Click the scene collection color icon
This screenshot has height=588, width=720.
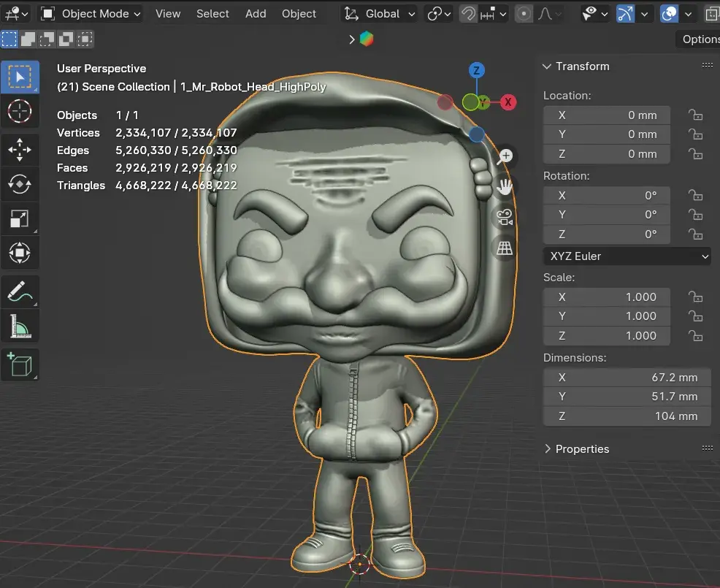[x=367, y=39]
